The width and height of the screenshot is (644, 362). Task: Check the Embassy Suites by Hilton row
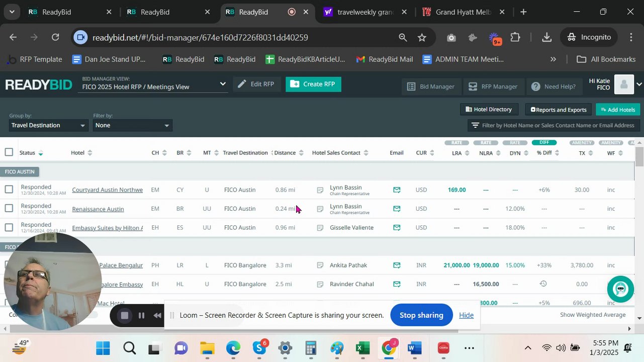(x=9, y=228)
